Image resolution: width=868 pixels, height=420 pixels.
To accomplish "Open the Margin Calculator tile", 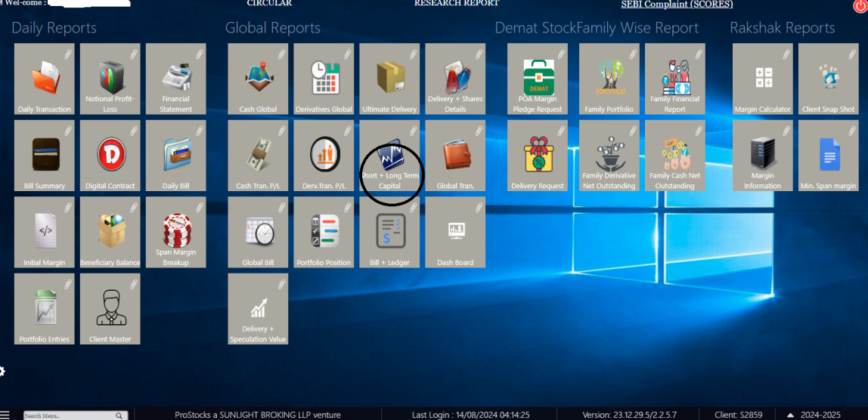I will [x=763, y=79].
